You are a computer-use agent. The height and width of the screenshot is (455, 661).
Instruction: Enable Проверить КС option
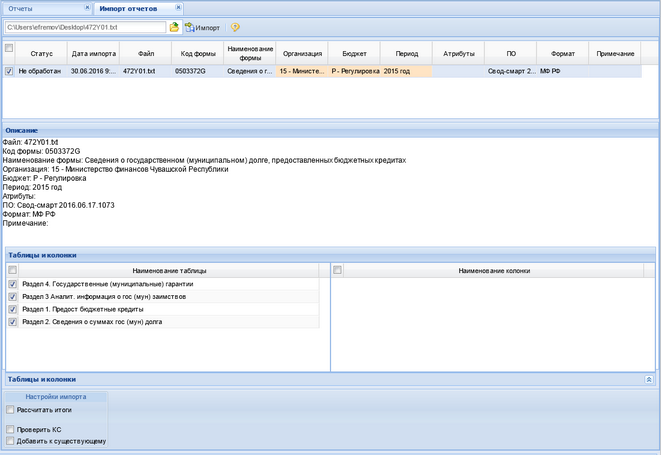click(10, 429)
